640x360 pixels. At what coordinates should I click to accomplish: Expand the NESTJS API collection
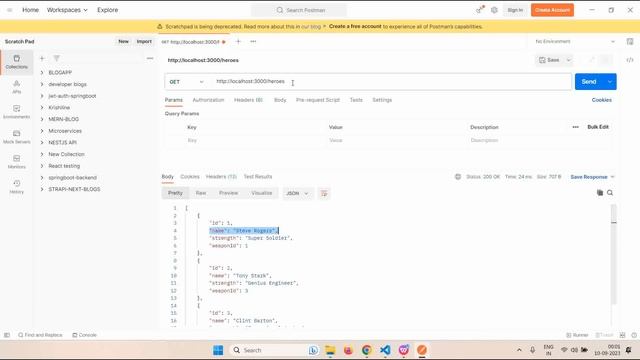(x=42, y=142)
